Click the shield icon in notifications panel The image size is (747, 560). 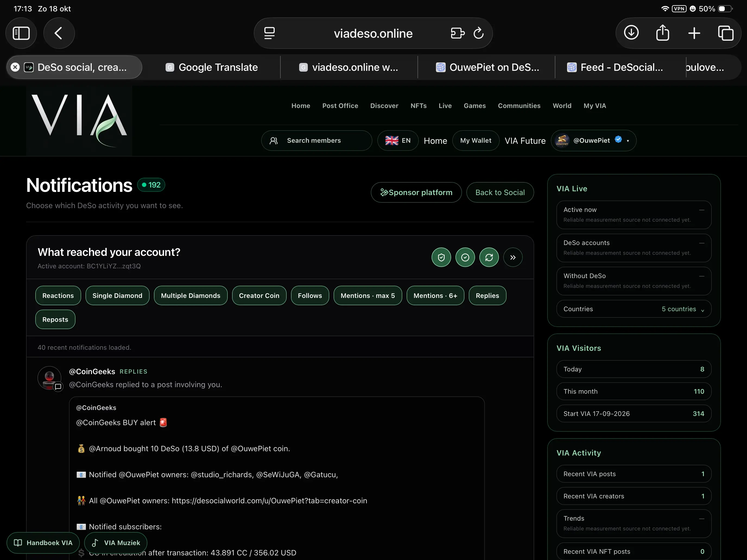[x=441, y=257]
